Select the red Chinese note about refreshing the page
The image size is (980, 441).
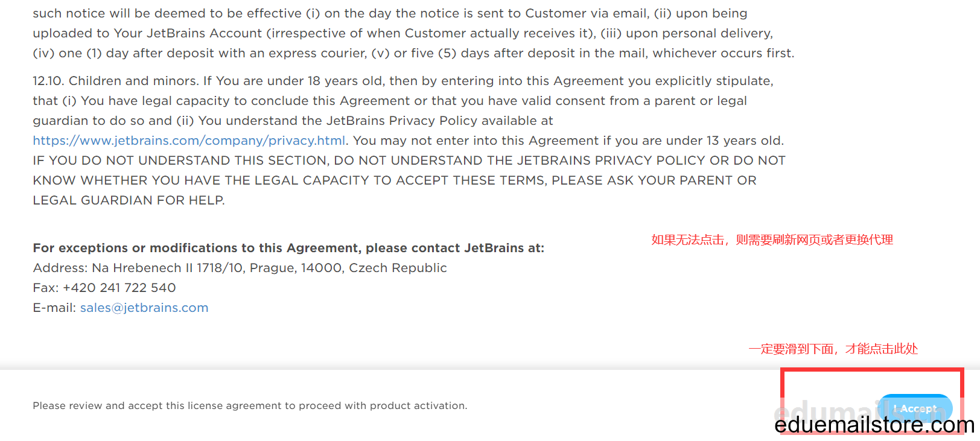coord(772,240)
